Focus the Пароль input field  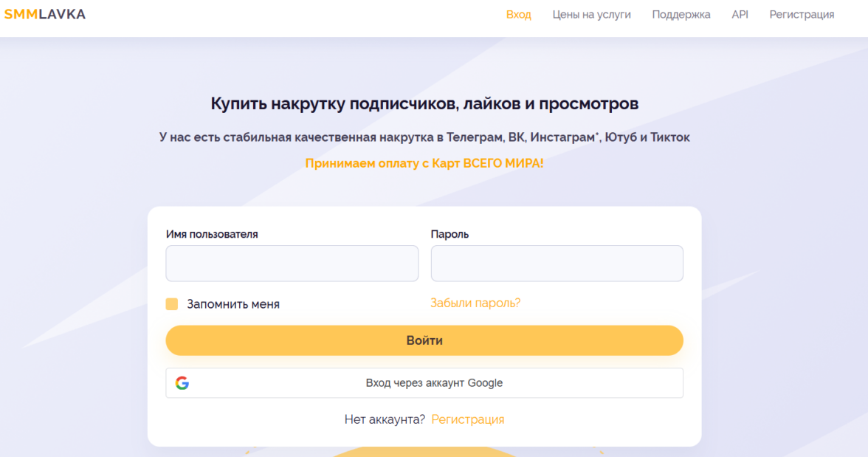point(557,264)
